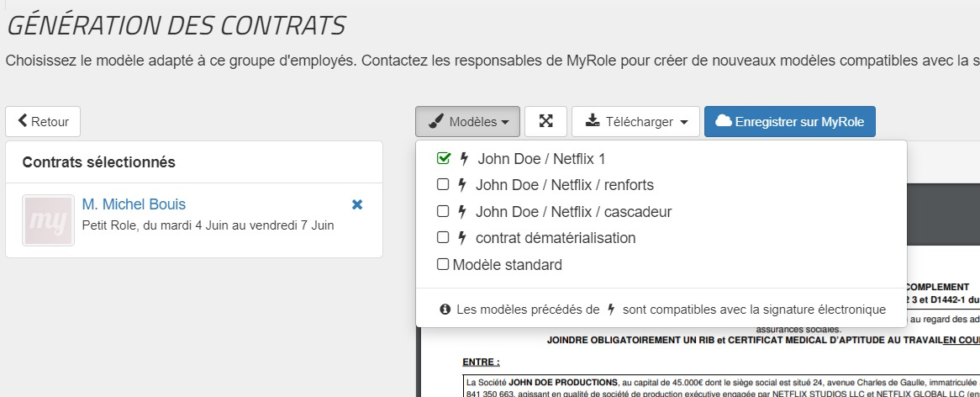The height and width of the screenshot is (397, 980).
Task: Go back with the Retour button
Action: point(43,121)
